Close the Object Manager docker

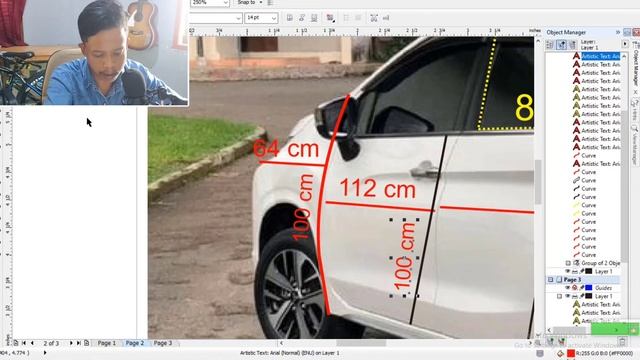pos(636,32)
